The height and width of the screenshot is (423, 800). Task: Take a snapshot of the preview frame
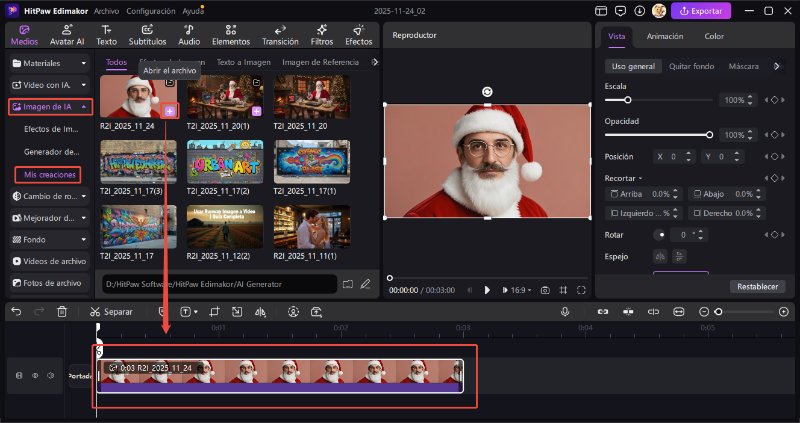(x=545, y=290)
